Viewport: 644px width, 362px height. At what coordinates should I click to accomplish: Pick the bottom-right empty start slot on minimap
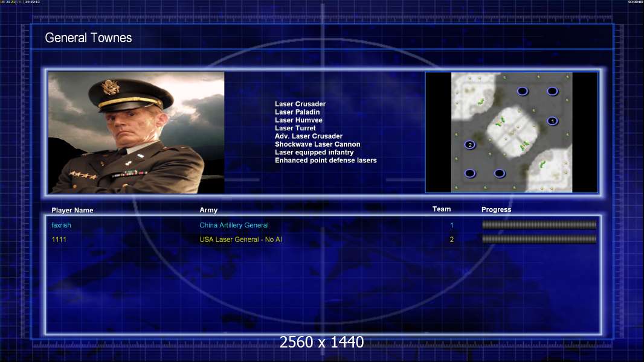[x=500, y=173]
